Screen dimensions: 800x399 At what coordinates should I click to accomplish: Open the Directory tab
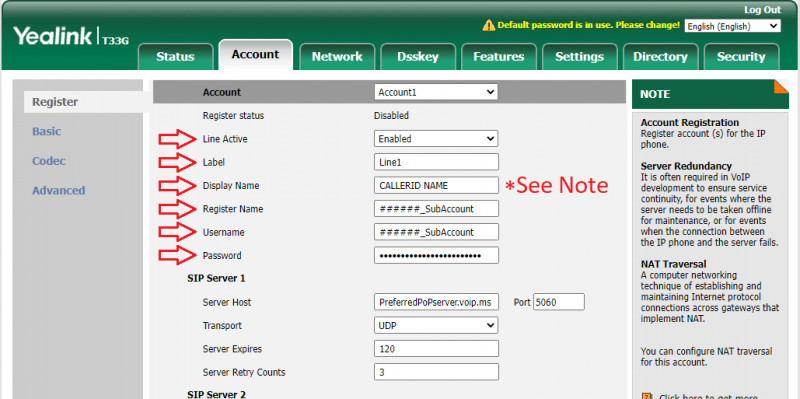(660, 57)
